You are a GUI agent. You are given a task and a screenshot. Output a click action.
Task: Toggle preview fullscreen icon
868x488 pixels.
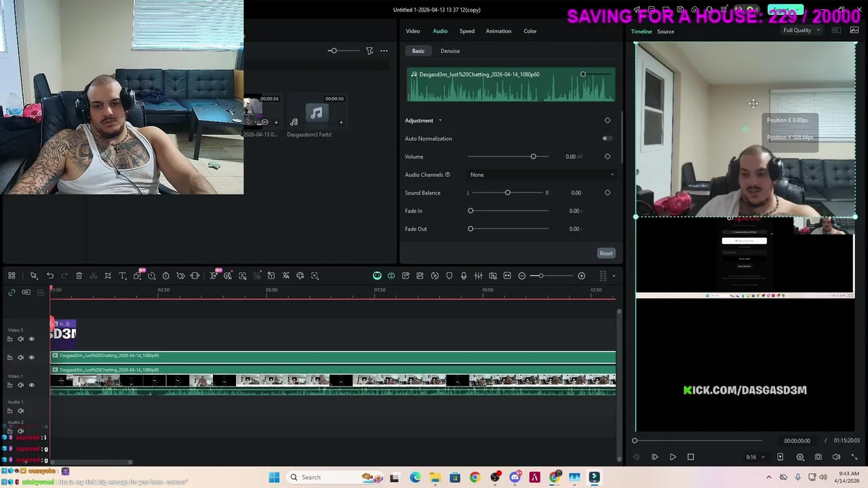tap(854, 457)
